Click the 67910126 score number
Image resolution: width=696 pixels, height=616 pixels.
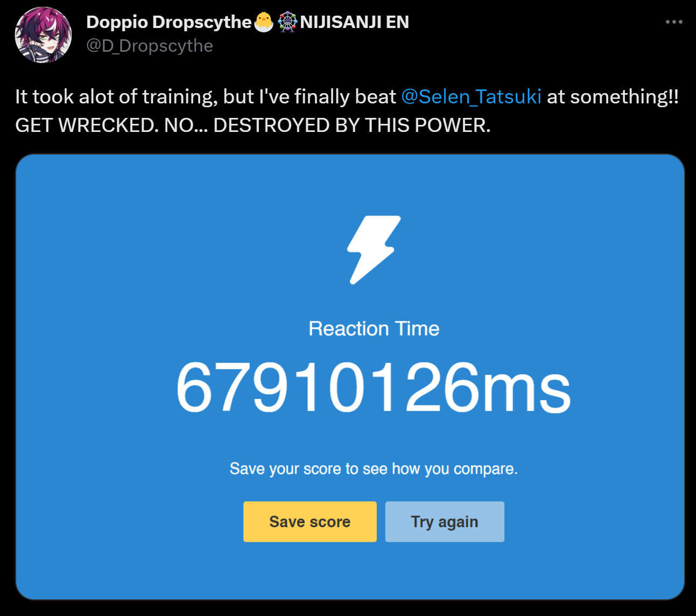point(327,387)
